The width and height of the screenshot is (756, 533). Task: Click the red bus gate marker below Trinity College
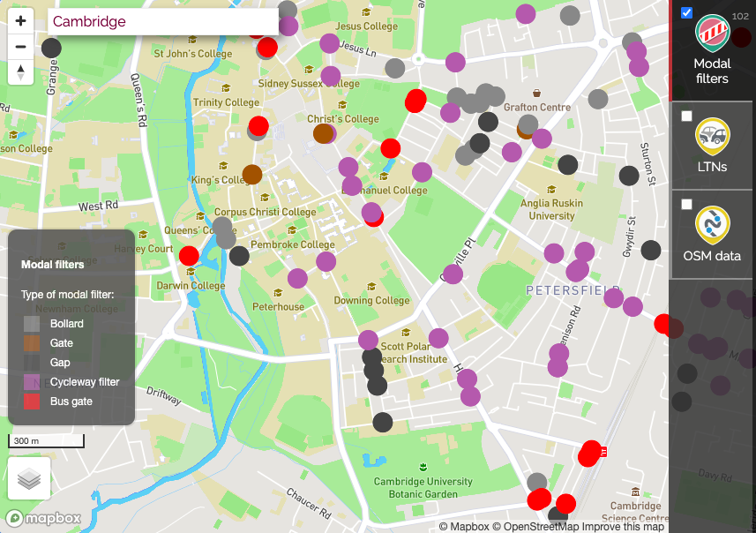pos(259,126)
